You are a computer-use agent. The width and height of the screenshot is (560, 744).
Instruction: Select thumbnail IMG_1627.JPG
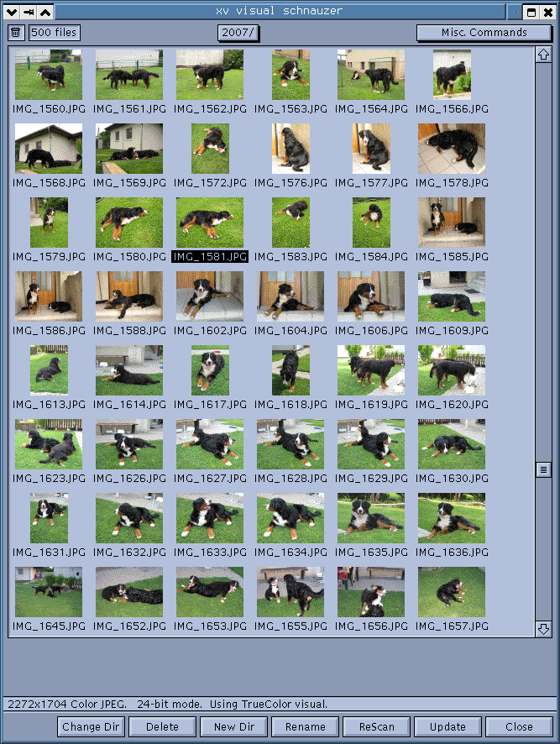[x=210, y=444]
